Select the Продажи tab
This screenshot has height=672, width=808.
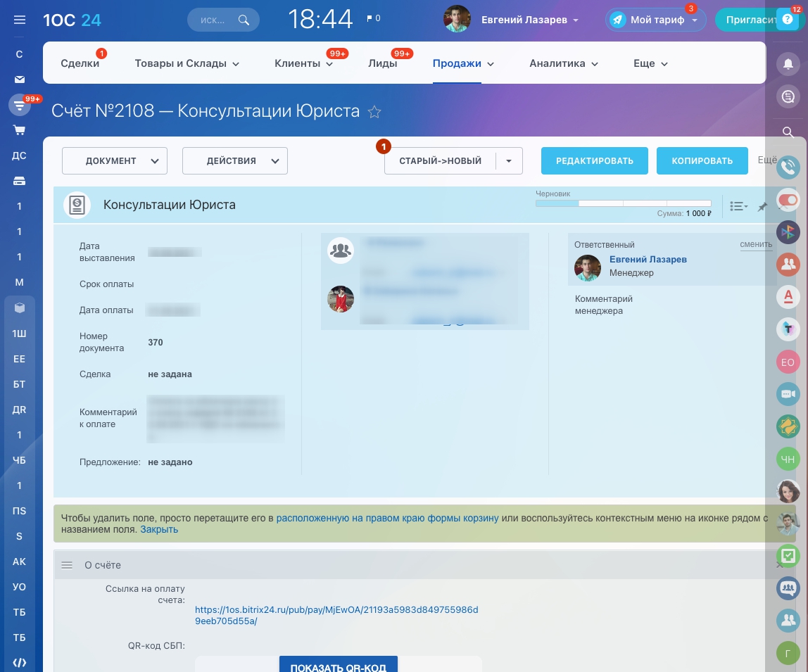click(x=457, y=63)
